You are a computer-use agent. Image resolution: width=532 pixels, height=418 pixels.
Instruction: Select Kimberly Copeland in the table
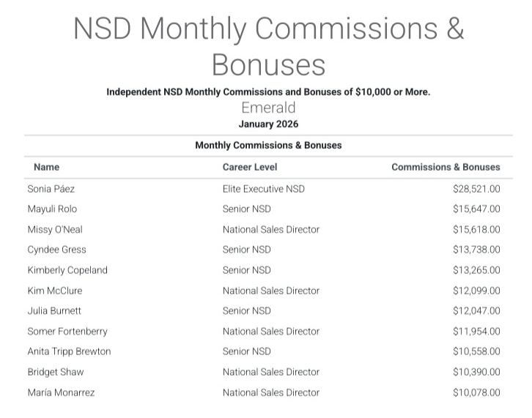pos(67,270)
